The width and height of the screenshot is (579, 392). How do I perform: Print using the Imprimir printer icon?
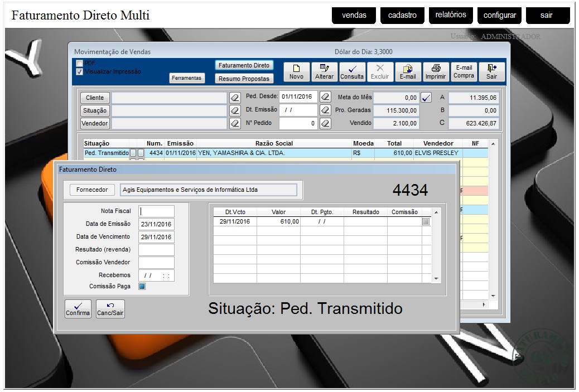pos(436,72)
